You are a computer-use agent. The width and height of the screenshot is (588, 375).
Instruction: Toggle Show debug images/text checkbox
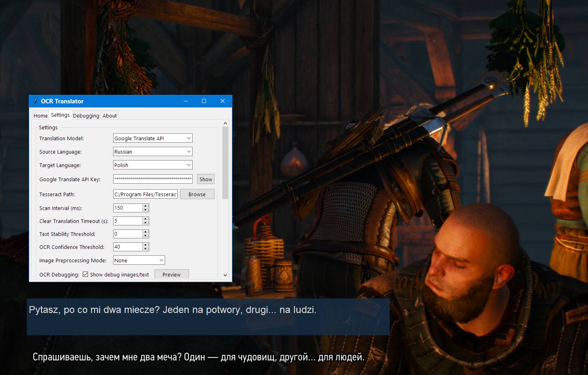[85, 274]
